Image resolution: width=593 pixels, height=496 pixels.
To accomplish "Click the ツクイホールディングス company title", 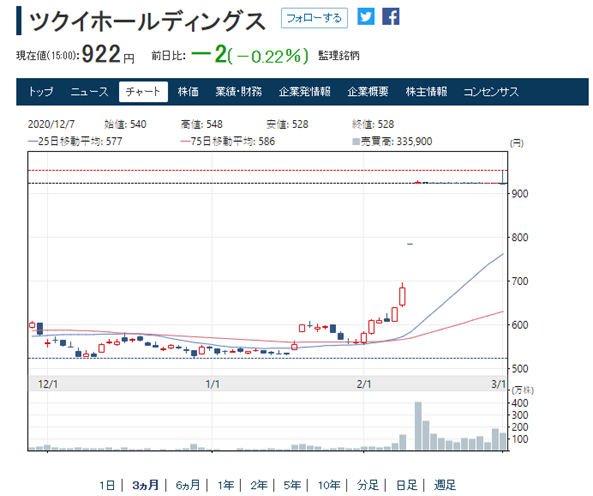I will point(147,21).
